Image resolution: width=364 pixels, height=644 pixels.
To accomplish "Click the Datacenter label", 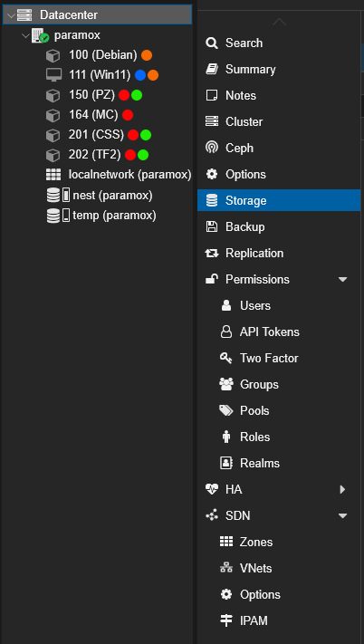I will (69, 15).
